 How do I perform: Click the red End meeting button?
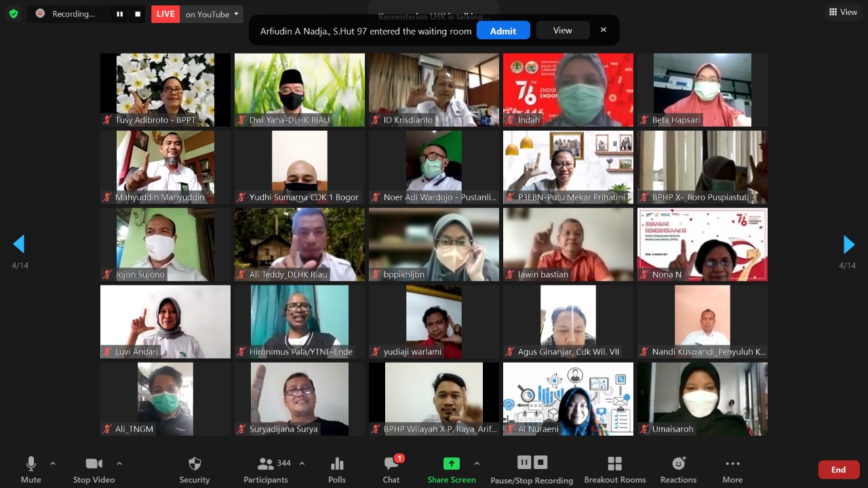[x=839, y=470]
